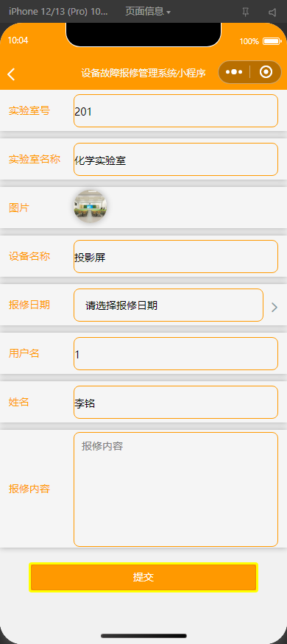Close mini program with the circle target icon
This screenshot has height=644, width=287.
[x=266, y=72]
